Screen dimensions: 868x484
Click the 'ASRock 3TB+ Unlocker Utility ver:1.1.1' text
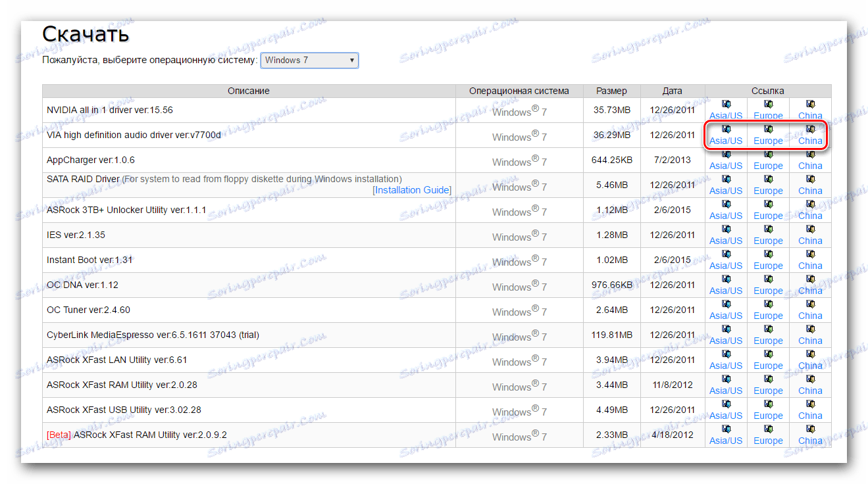coord(126,210)
